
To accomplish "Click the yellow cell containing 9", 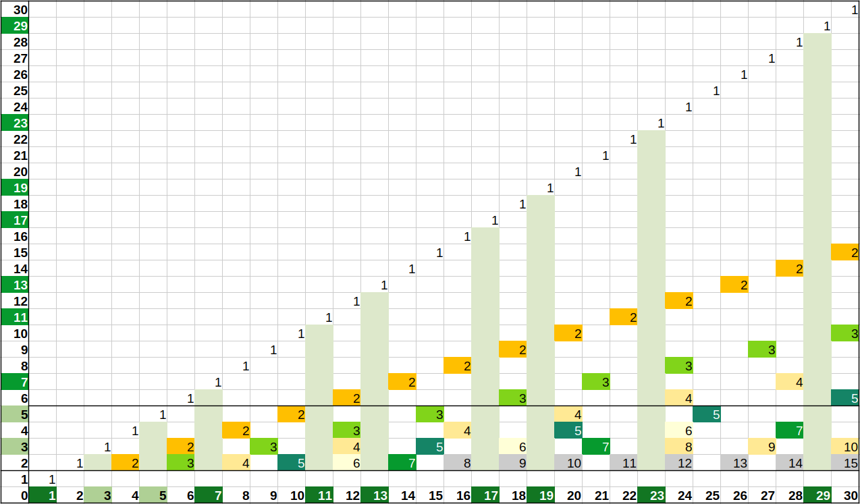I will click(x=762, y=447).
